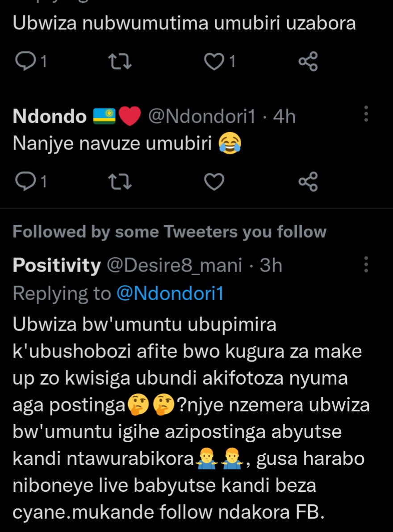The height and width of the screenshot is (532, 393).
Task: Tap the @Desire8_mani username
Action: coord(174,266)
